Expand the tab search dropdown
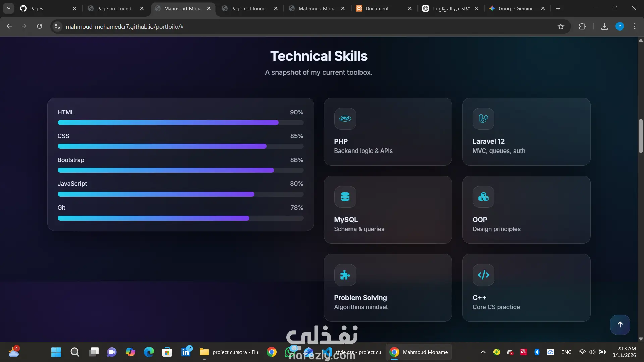This screenshot has height=362, width=644. (8, 8)
